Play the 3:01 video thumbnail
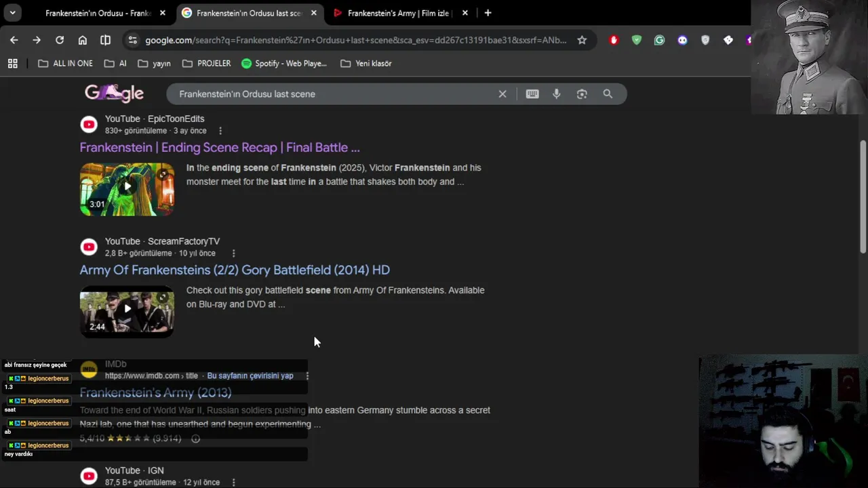The width and height of the screenshot is (868, 488). (x=127, y=189)
